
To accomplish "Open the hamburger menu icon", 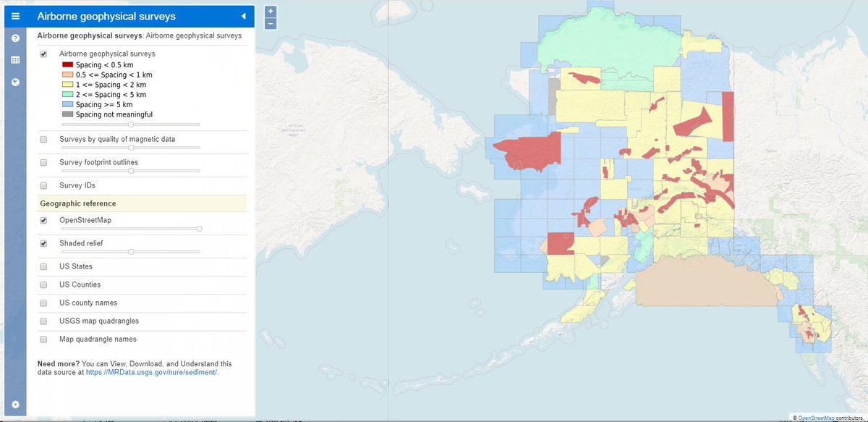I will 15,15.
